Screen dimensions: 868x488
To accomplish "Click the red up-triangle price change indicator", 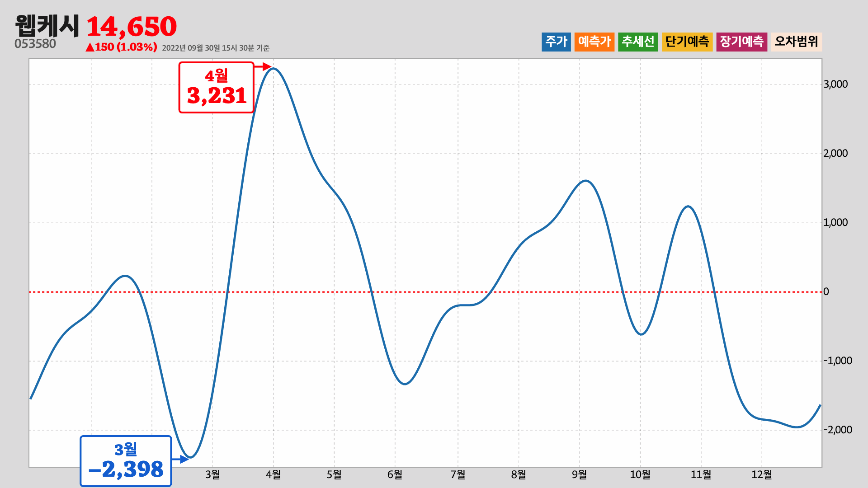I will point(90,47).
